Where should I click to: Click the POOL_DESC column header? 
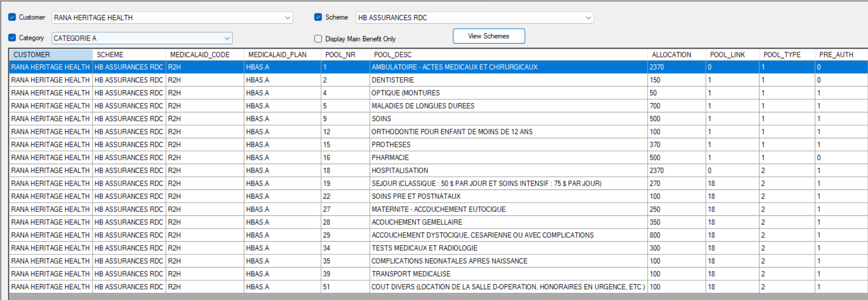click(508, 55)
